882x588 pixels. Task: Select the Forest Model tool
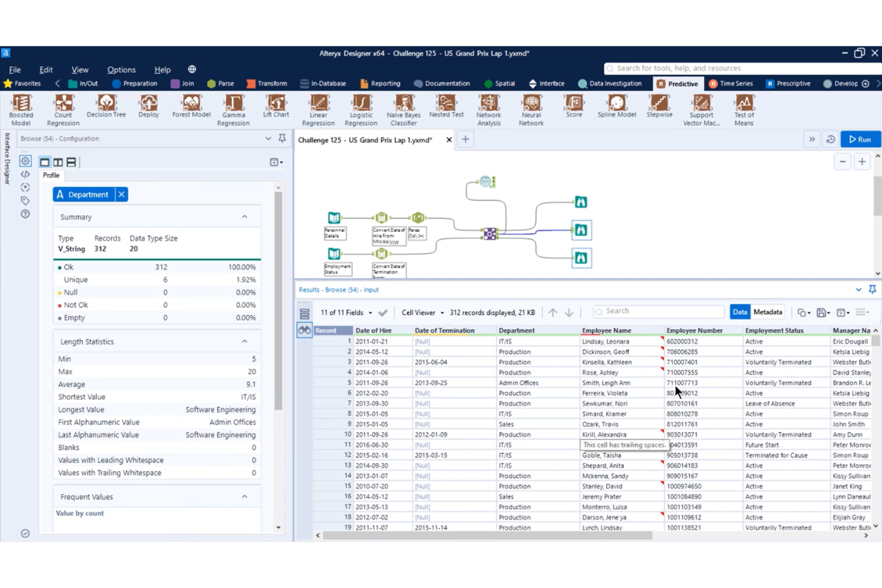pos(191,106)
